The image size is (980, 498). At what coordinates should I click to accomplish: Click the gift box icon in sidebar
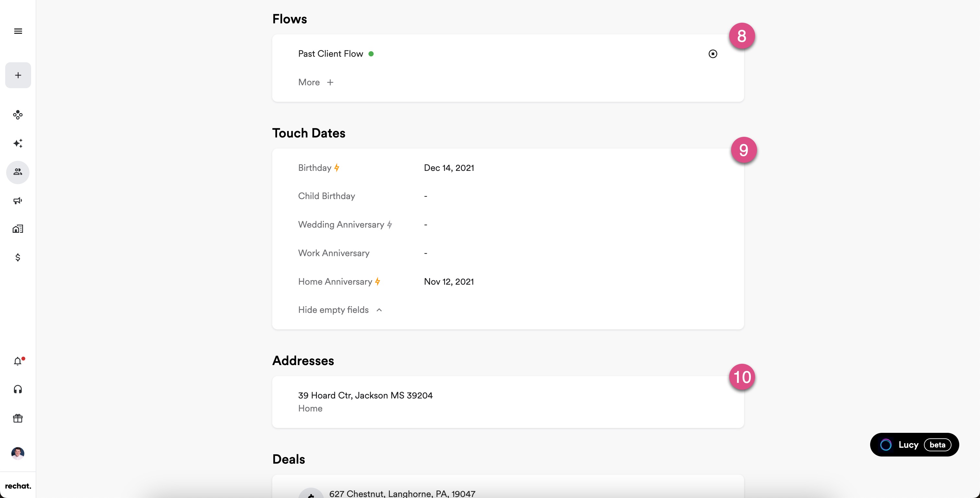pyautogui.click(x=18, y=418)
